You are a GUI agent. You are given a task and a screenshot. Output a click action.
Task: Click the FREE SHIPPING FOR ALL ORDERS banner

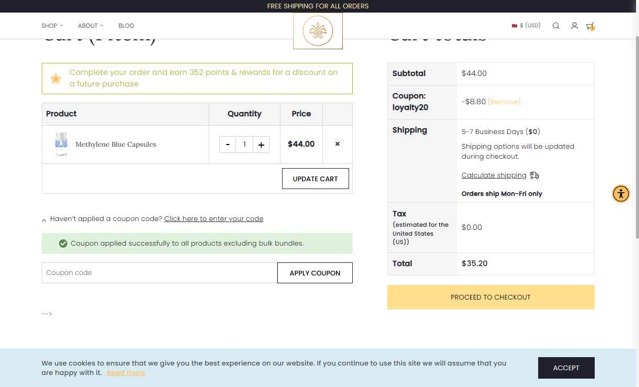point(318,6)
